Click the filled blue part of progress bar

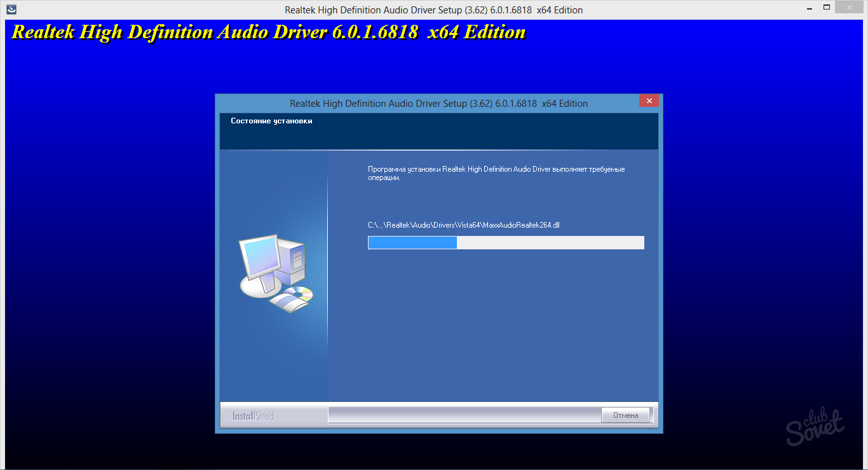tap(412, 242)
